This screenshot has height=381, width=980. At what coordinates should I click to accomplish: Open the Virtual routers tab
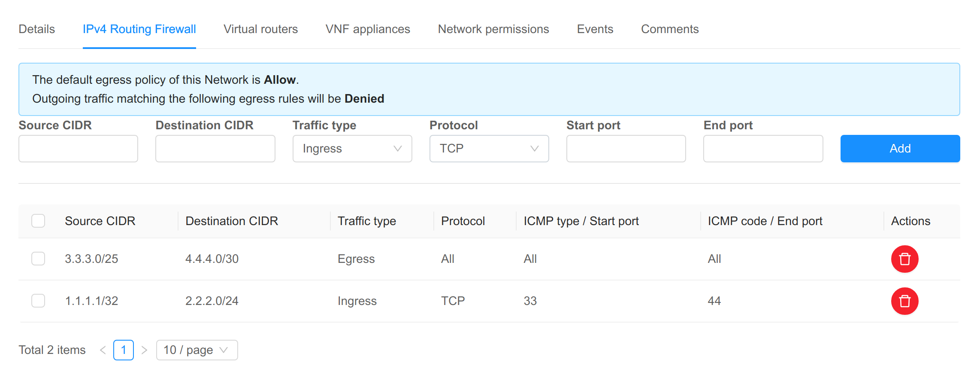pos(260,29)
